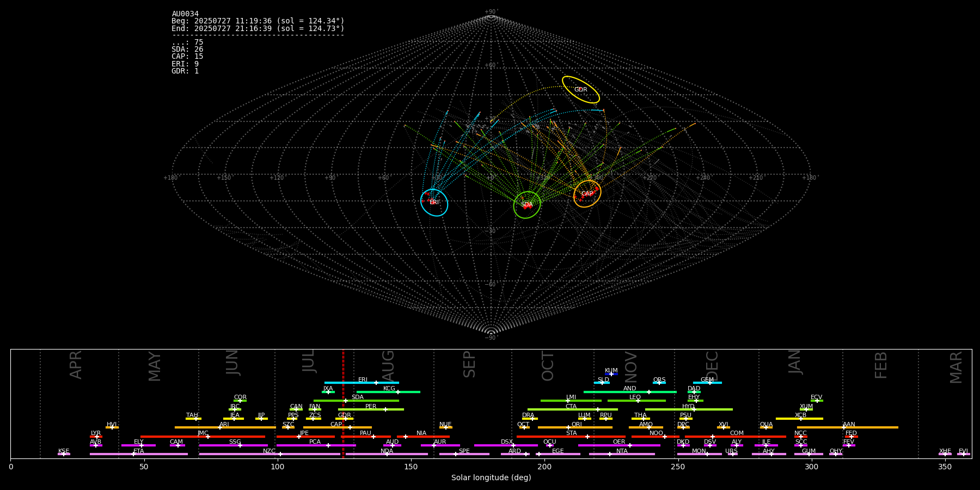
Task: Click the red dashed current solar longitude line
Action: (343, 403)
